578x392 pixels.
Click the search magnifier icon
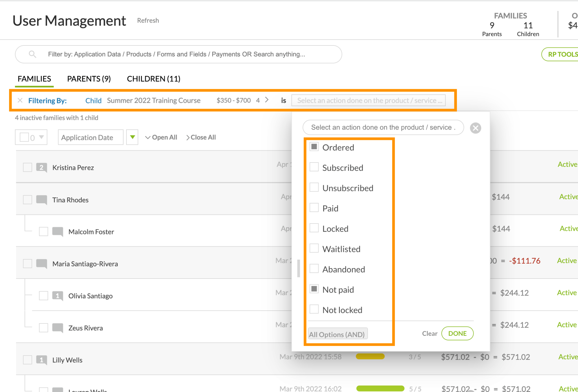pos(32,54)
